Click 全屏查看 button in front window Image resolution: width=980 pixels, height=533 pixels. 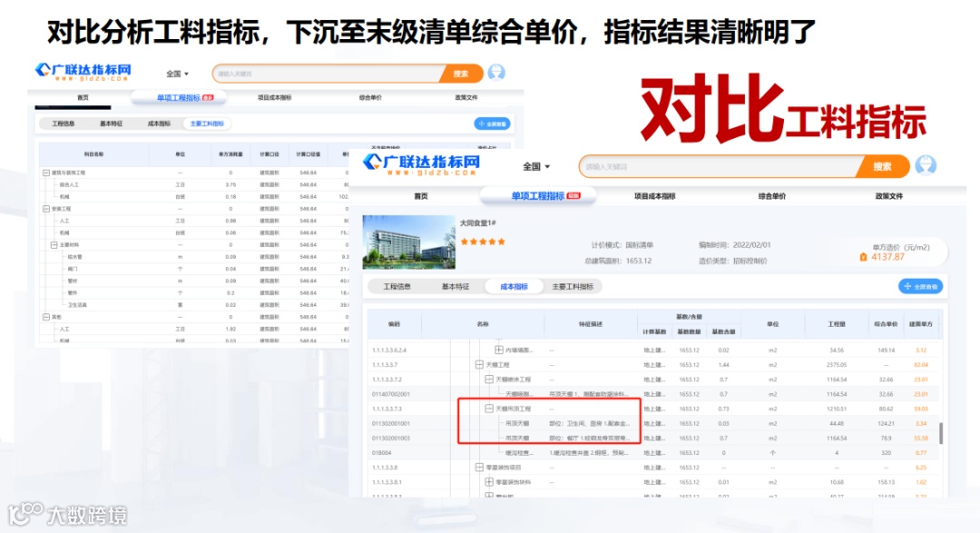(921, 287)
